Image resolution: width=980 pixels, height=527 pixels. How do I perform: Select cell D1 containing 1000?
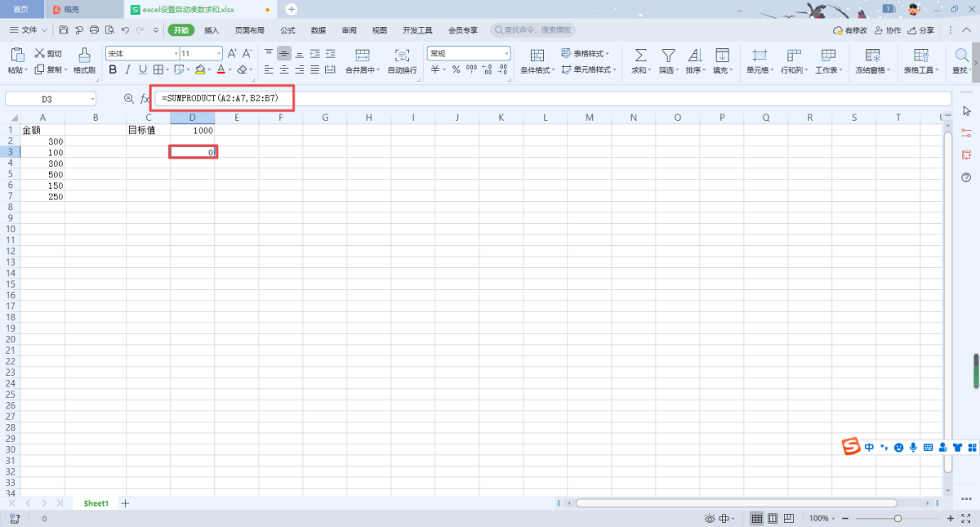click(193, 130)
